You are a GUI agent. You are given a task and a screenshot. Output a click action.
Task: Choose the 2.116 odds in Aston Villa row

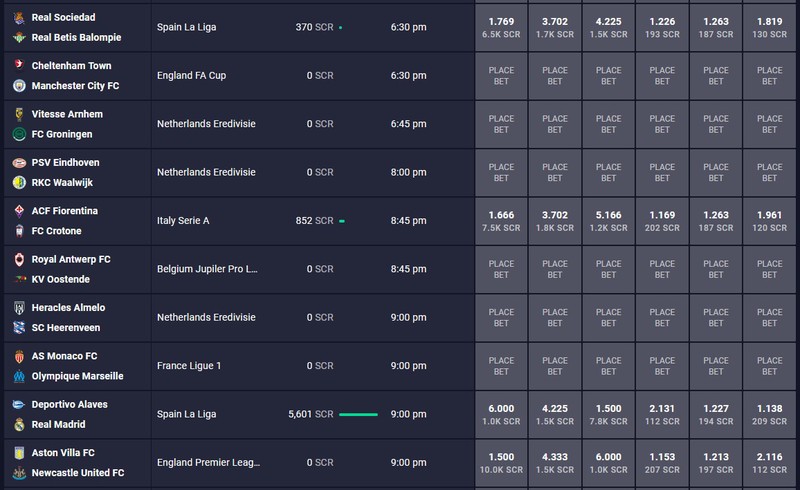point(769,463)
